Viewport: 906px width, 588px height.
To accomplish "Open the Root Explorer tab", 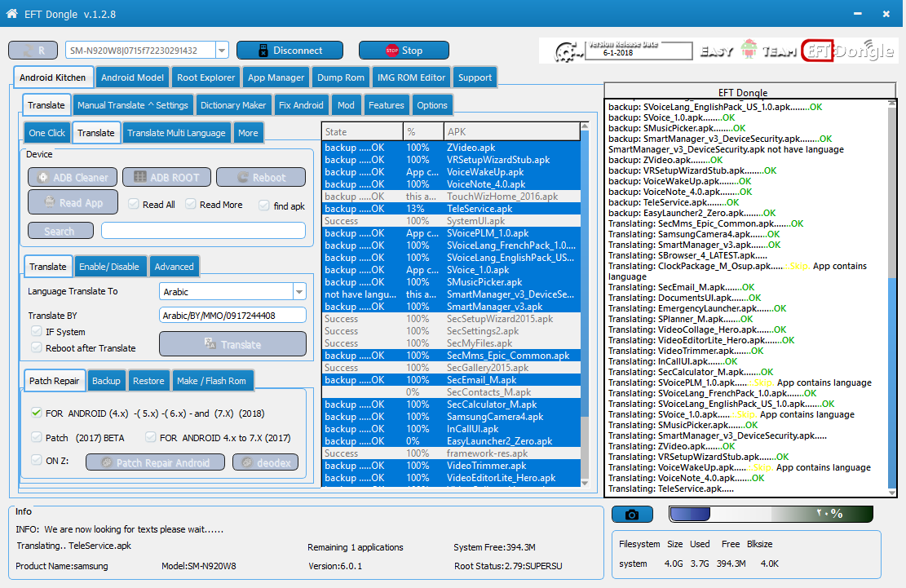I will 206,77.
